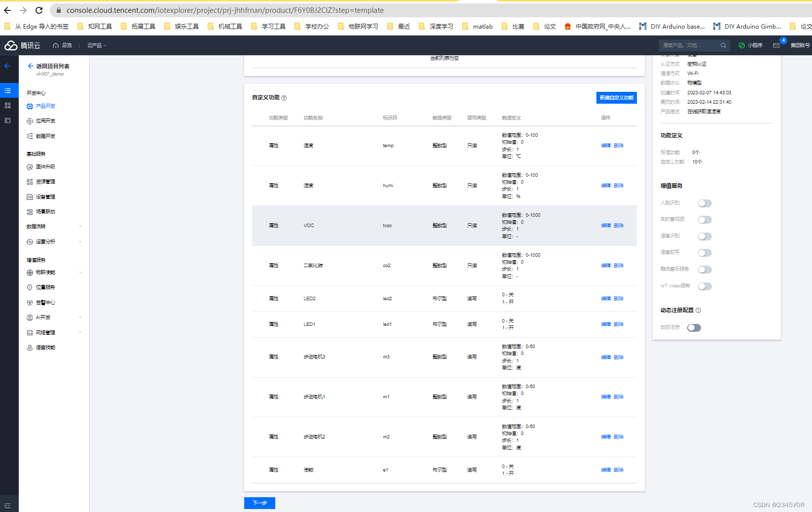Open the matlab bookmarks folder
The width and height of the screenshot is (812, 512).
(478, 27)
